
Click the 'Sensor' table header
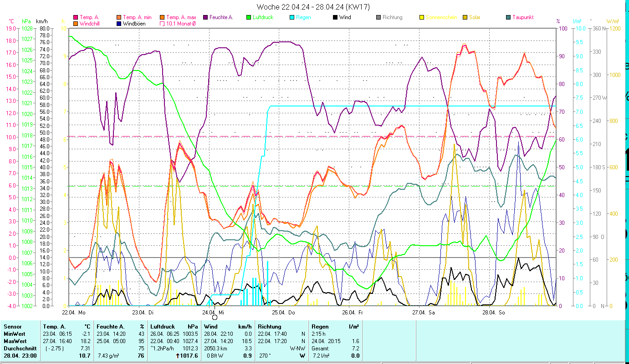tap(12, 327)
